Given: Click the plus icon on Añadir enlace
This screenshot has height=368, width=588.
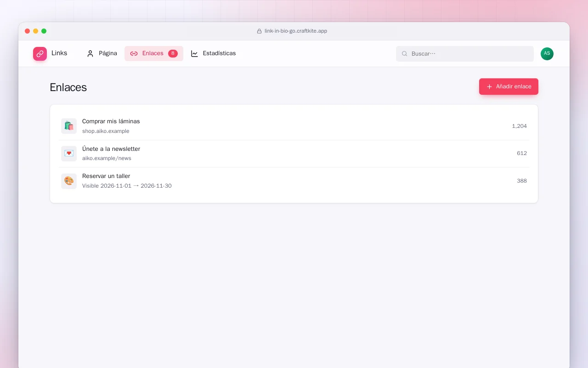Looking at the screenshot, I should click(x=489, y=86).
